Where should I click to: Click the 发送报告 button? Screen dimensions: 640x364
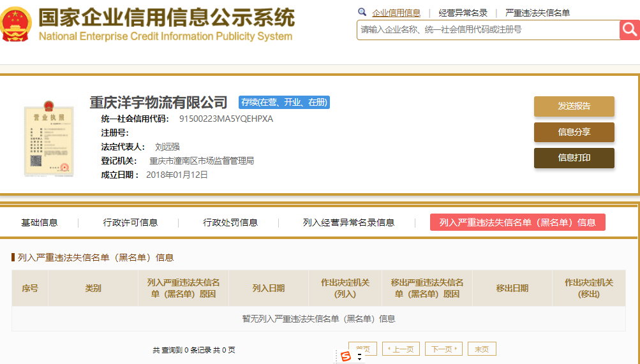pos(574,106)
